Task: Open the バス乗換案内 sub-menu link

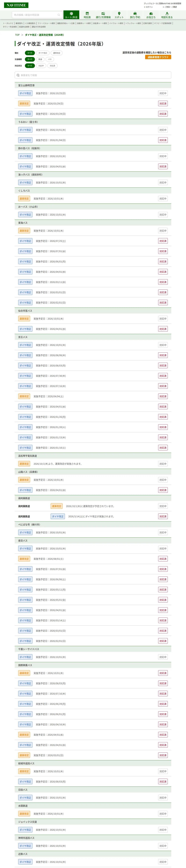Action: coord(30,23)
